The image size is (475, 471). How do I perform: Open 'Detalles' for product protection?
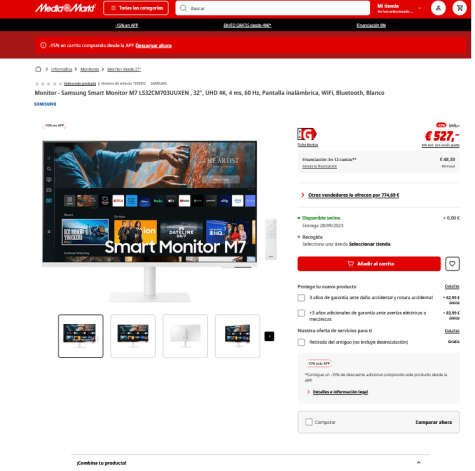click(x=452, y=287)
